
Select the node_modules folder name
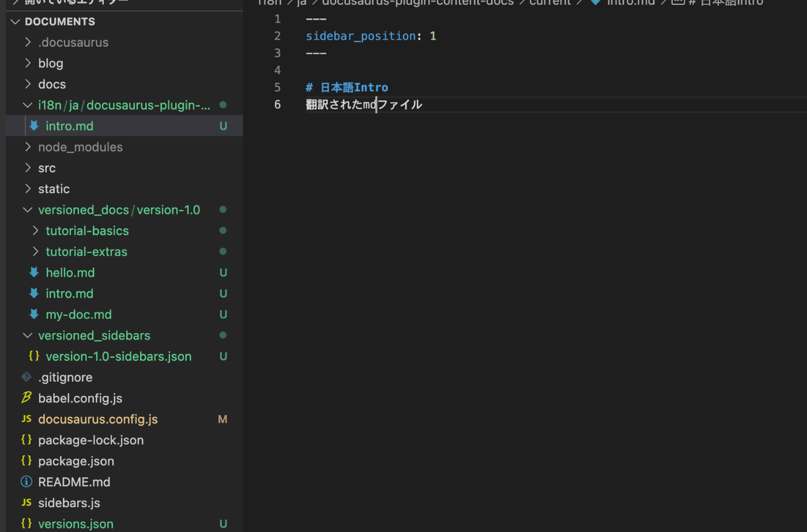coord(81,147)
